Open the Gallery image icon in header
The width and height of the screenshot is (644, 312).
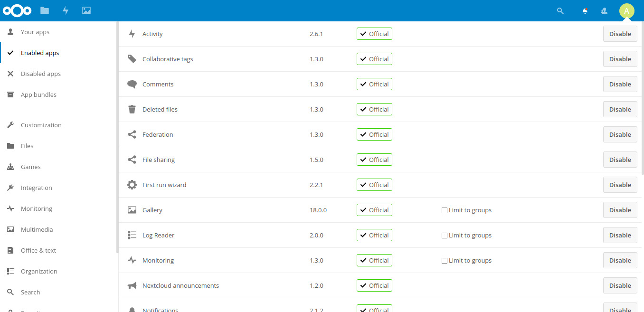pos(86,10)
